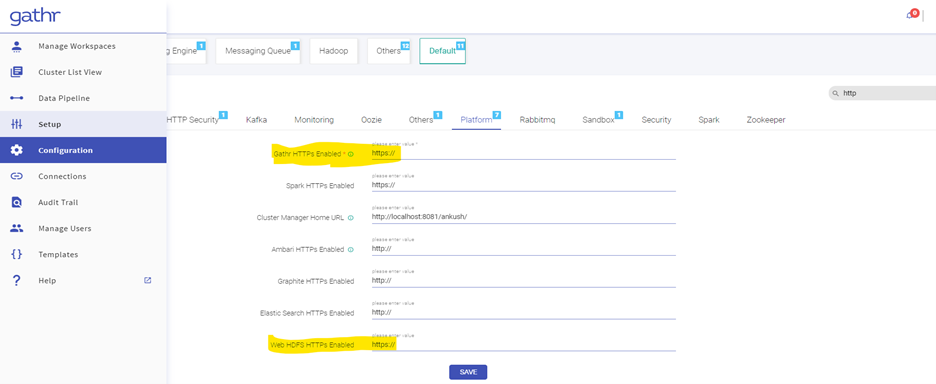
Task: Switch to HTTP Security sub-tab
Action: pos(193,120)
